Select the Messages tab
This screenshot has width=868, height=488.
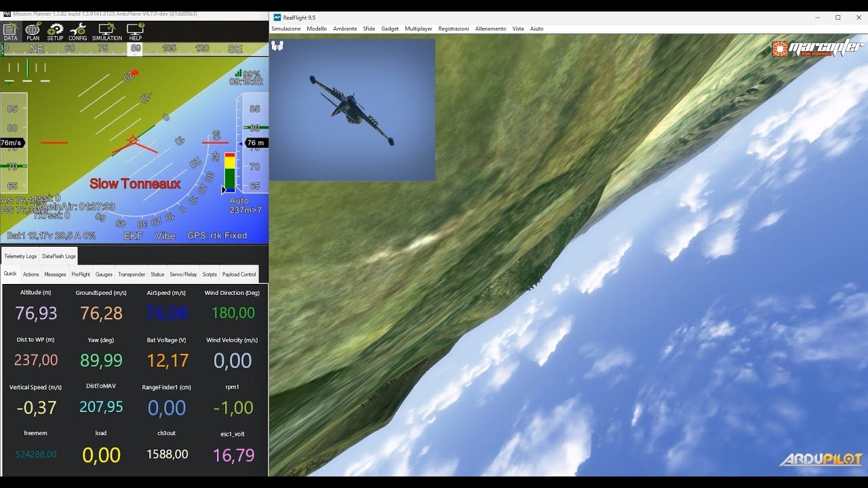55,274
